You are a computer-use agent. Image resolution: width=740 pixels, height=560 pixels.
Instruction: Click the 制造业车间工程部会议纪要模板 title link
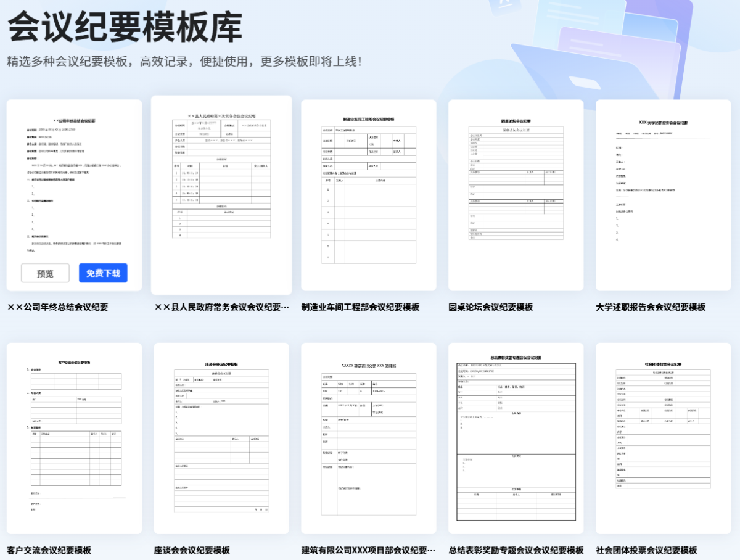click(360, 307)
